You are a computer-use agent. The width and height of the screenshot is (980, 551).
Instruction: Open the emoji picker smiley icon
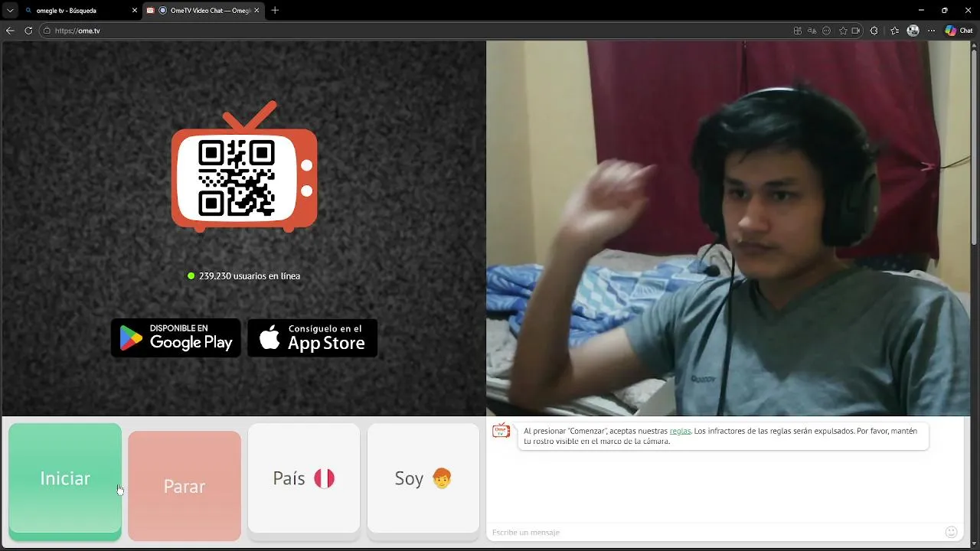point(952,532)
